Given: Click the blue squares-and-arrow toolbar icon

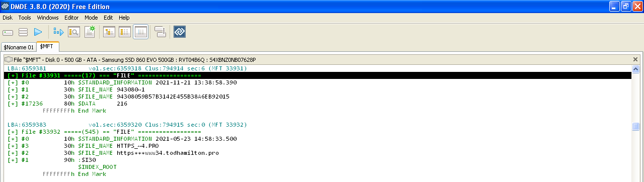Looking at the screenshot, I should point(59,32).
